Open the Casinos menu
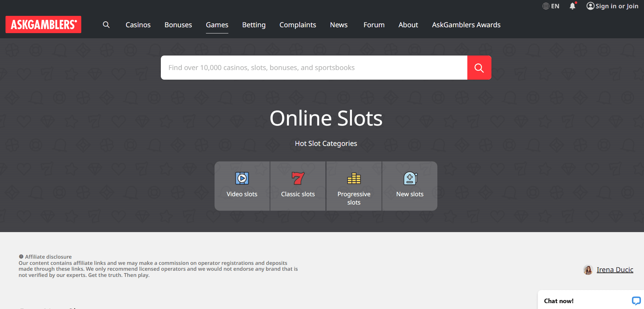The width and height of the screenshot is (644, 309). click(138, 25)
